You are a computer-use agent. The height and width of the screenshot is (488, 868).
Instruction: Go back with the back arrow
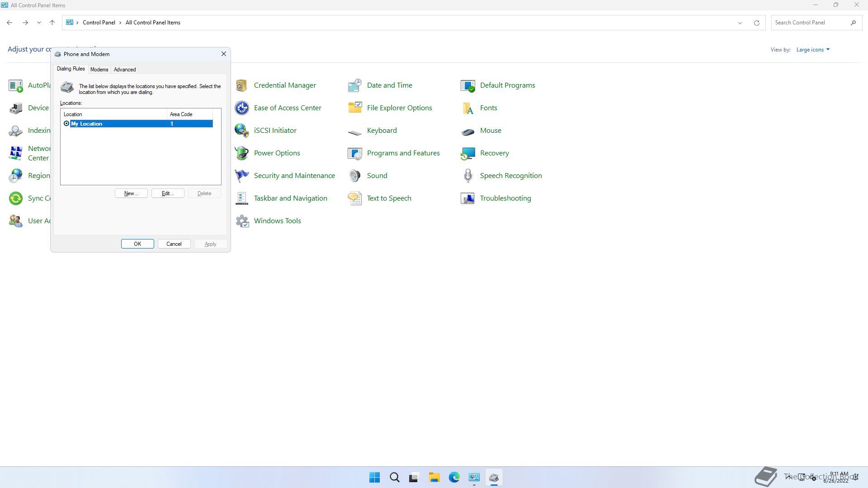(9, 23)
